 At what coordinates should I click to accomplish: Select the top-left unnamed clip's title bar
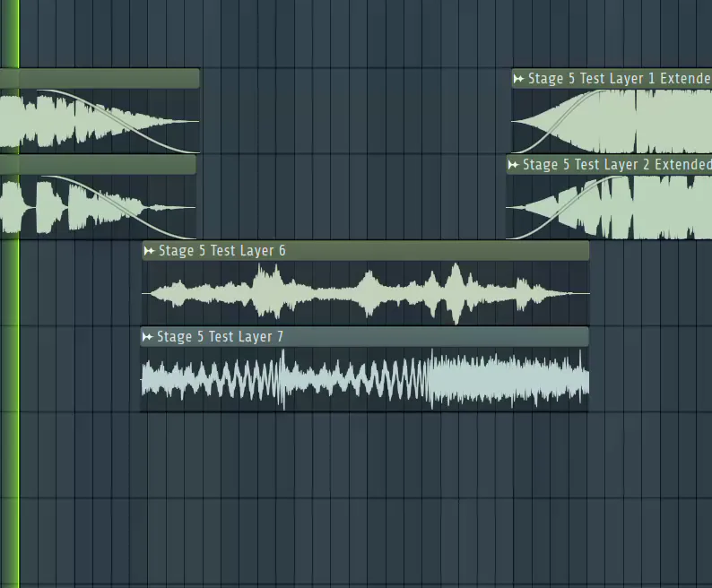pos(100,79)
